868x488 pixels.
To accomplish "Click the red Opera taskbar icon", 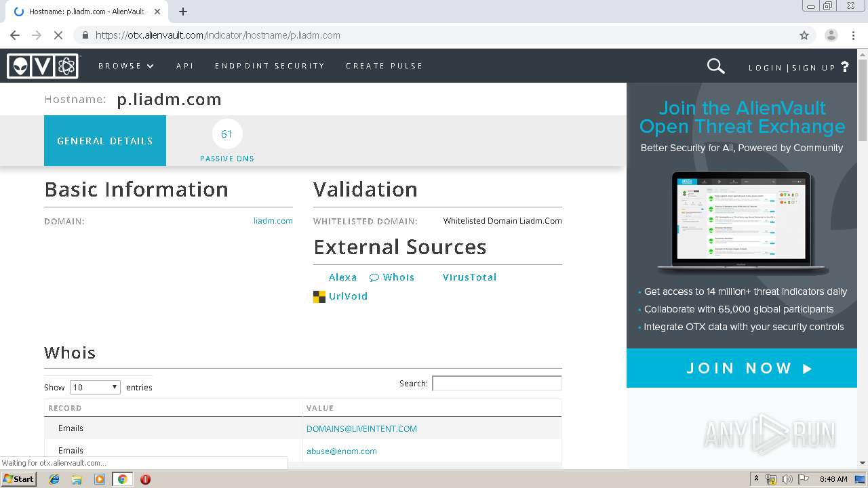I will coord(145,479).
